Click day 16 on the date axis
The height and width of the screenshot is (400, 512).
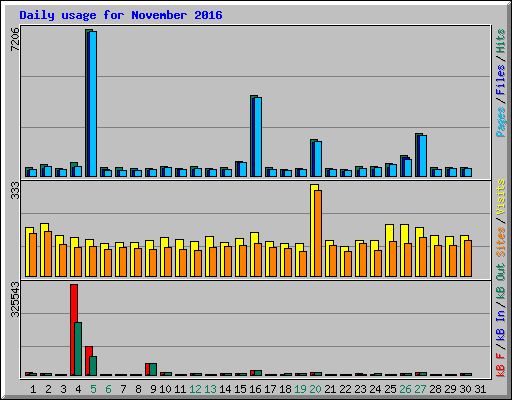click(255, 389)
